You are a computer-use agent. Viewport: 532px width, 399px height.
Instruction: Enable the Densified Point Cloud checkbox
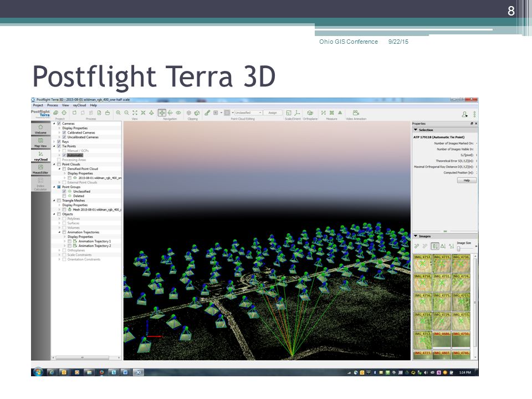click(64, 168)
